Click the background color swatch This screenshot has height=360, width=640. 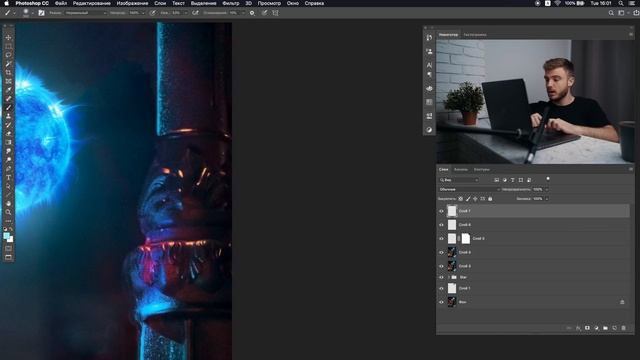click(10, 239)
